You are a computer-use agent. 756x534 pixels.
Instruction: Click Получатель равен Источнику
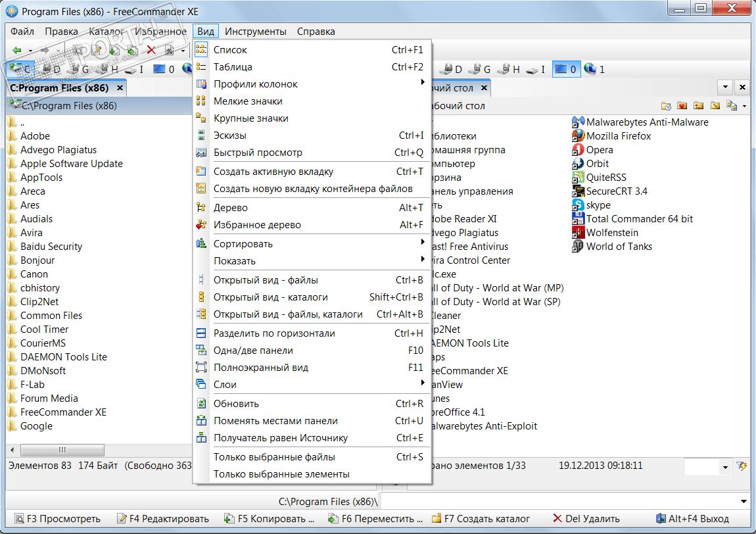click(312, 438)
